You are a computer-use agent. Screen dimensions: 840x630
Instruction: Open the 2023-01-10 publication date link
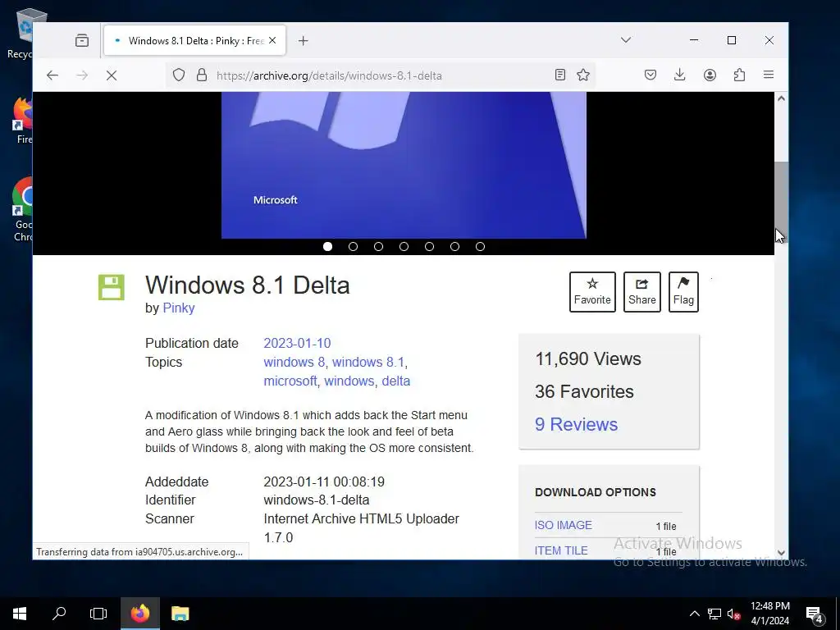pyautogui.click(x=297, y=343)
